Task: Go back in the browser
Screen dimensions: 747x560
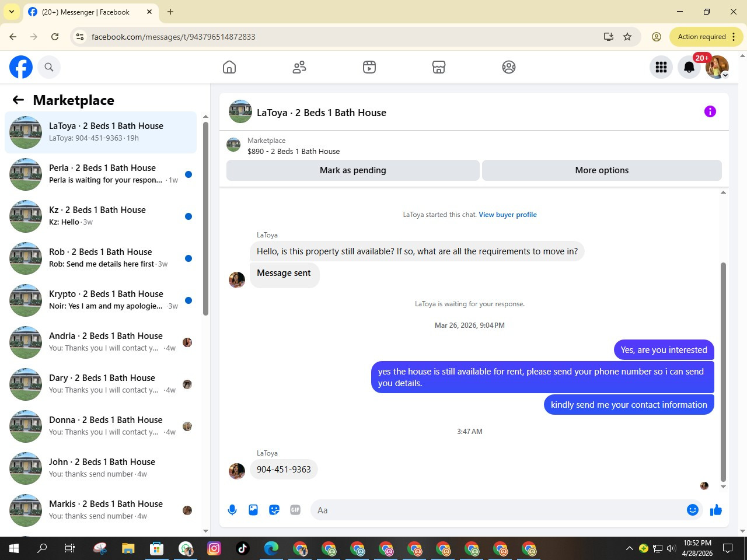Action: click(x=13, y=37)
